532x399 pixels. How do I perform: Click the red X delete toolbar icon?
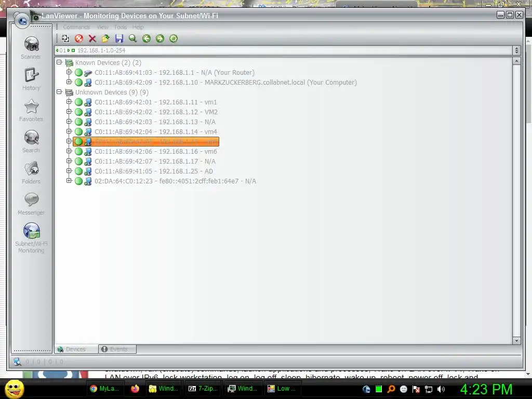click(x=92, y=38)
